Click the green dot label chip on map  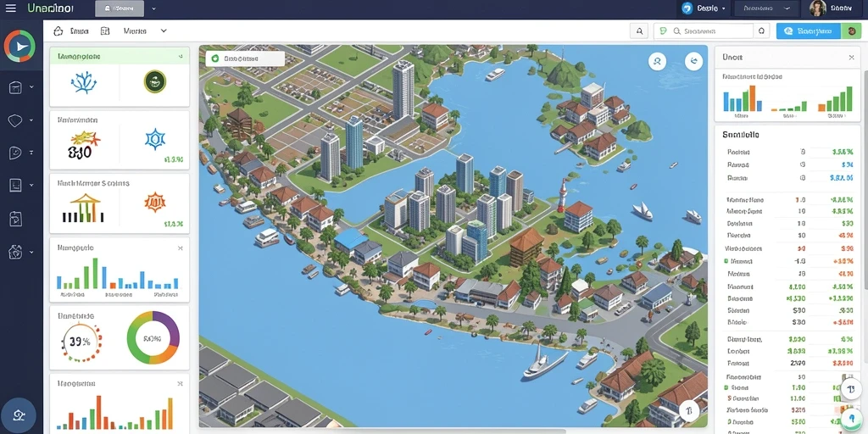click(245, 58)
